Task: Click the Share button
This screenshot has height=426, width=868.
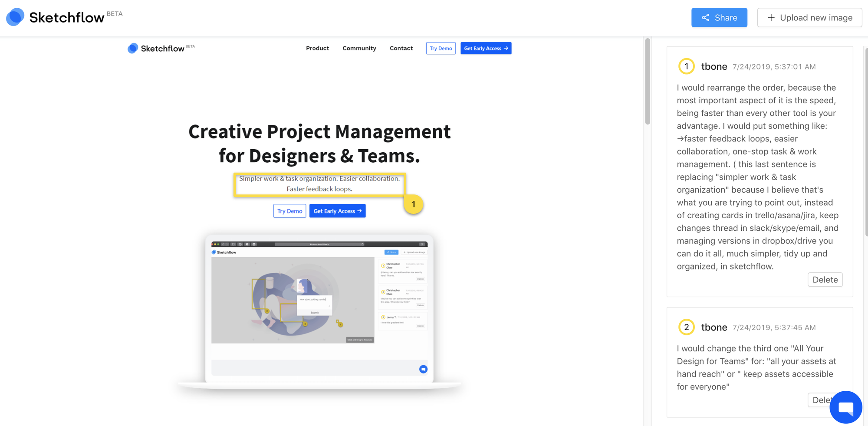Action: tap(719, 18)
